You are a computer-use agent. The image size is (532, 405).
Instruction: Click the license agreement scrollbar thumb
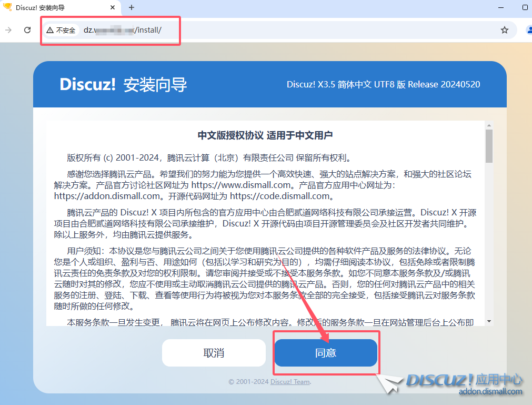[x=489, y=146]
